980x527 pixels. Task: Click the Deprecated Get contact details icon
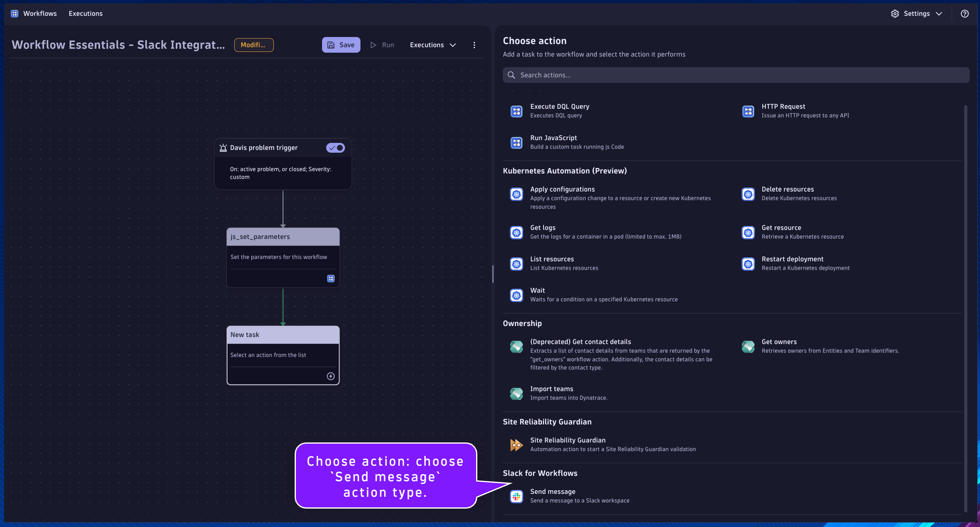pyautogui.click(x=517, y=347)
